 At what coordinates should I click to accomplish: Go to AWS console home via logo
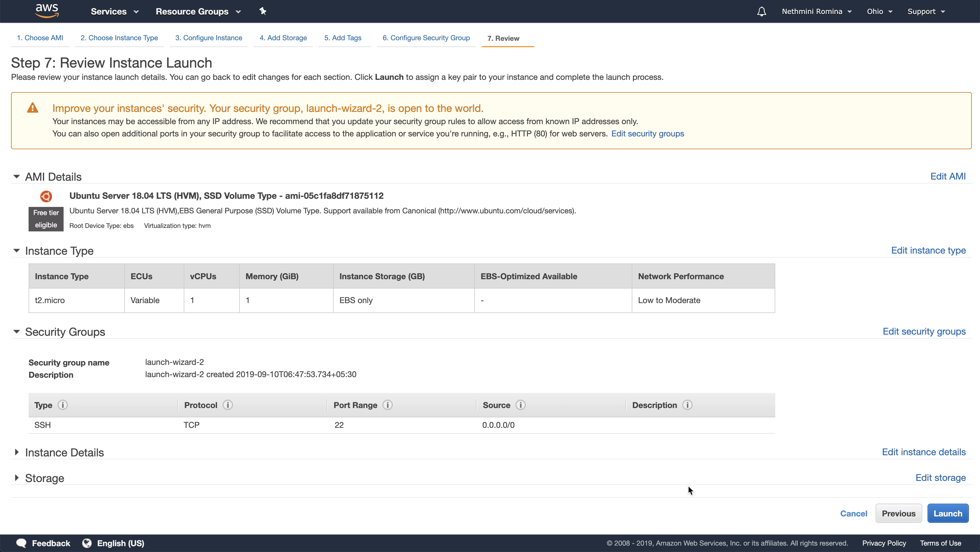click(47, 11)
